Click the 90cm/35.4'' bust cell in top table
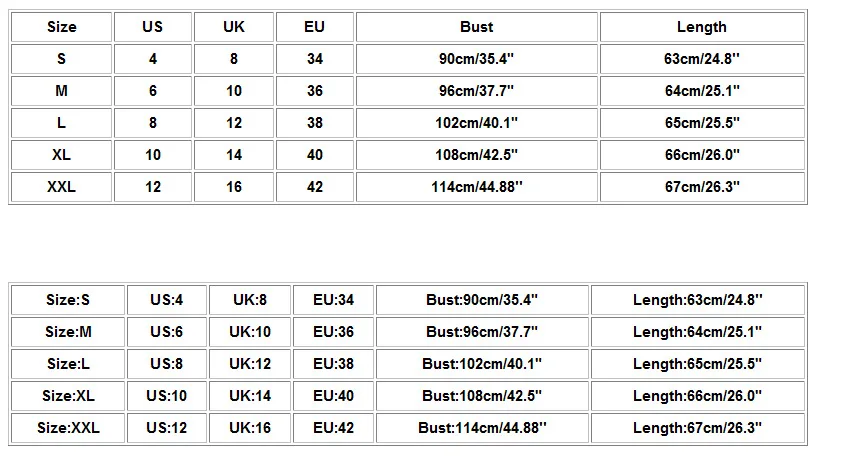 point(477,59)
